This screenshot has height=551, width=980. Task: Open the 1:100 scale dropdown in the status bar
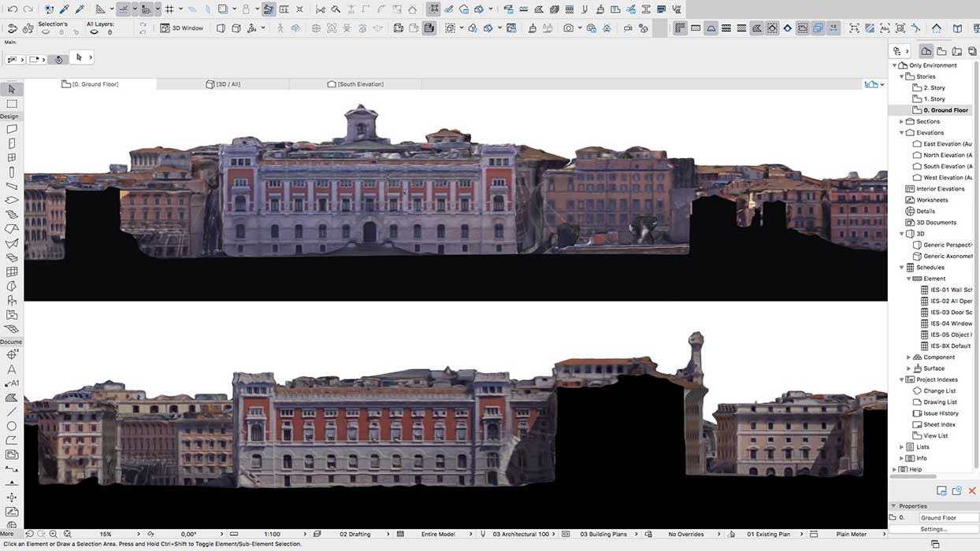273,534
